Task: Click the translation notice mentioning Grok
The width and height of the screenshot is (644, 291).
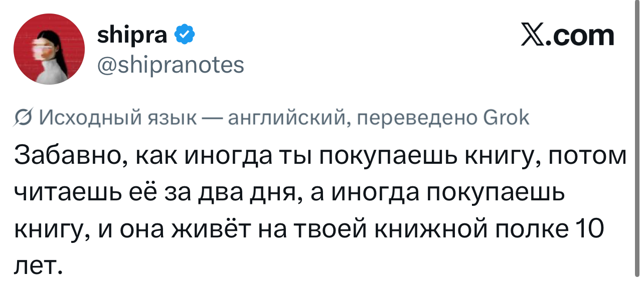Action: 272,118
